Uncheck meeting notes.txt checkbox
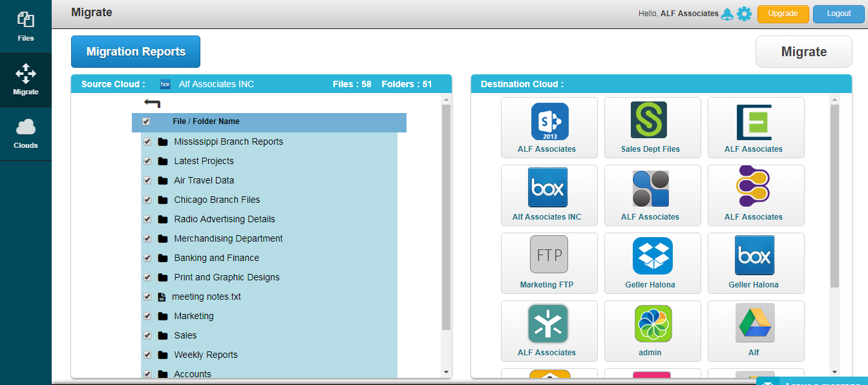 147,297
